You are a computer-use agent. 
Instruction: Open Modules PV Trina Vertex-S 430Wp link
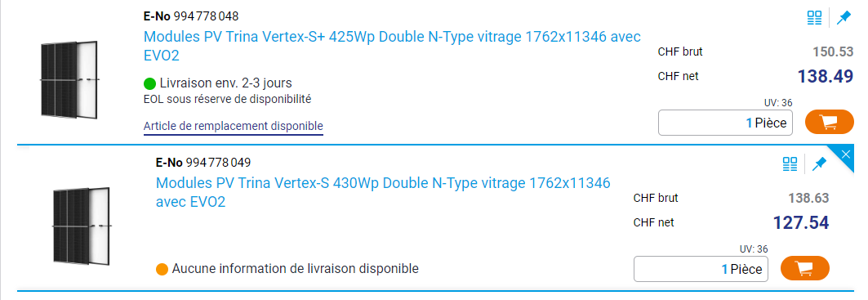(383, 192)
